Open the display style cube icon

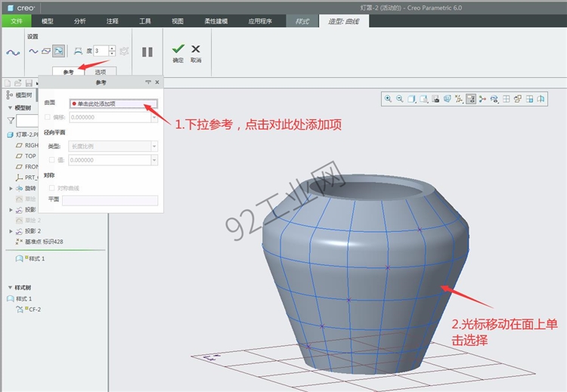pos(411,99)
